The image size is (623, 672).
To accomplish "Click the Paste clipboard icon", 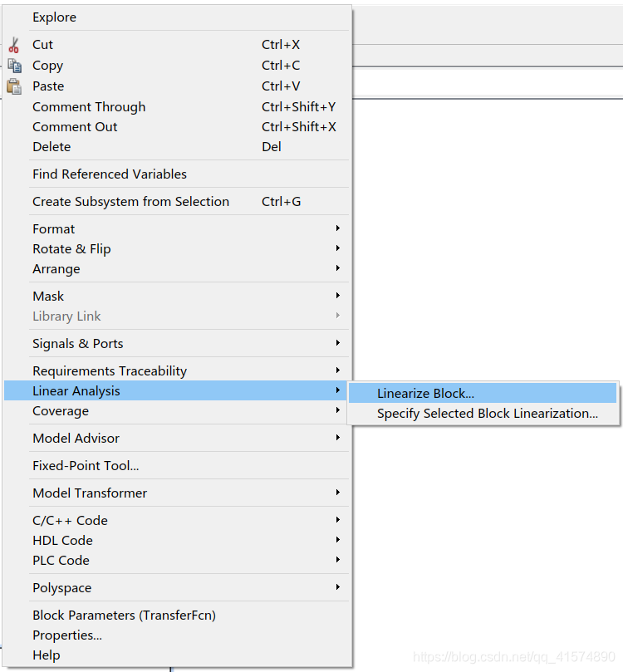I will coord(14,86).
